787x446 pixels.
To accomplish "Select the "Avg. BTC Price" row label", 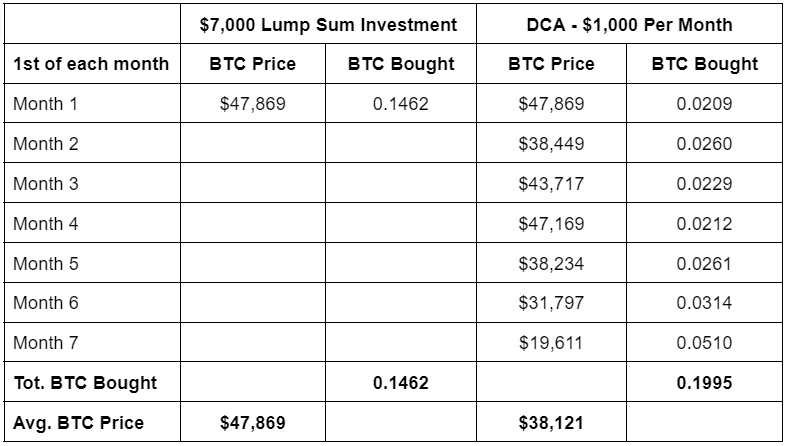I will 78,422.
